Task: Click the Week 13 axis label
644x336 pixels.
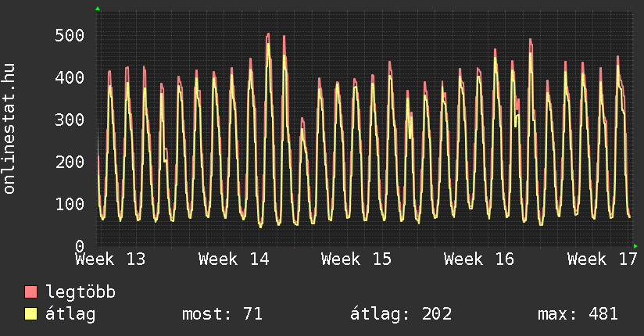Action: (110, 259)
